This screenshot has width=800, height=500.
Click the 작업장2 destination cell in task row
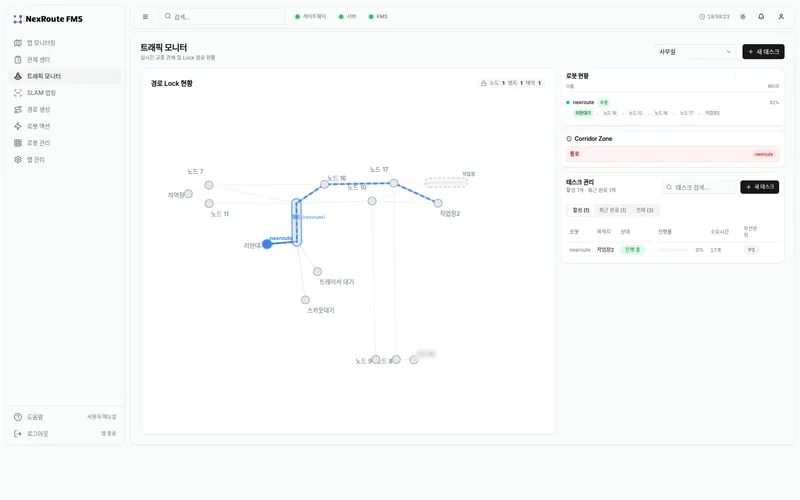click(605, 250)
